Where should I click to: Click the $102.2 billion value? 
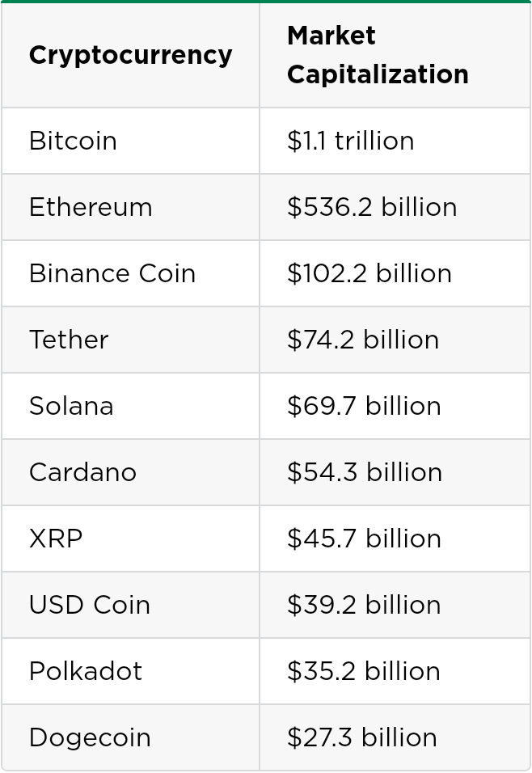coord(369,274)
